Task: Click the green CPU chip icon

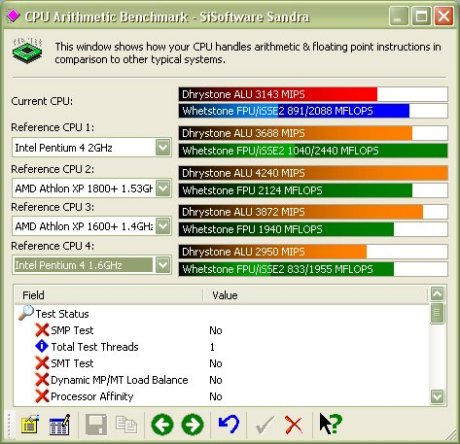Action: click(27, 51)
